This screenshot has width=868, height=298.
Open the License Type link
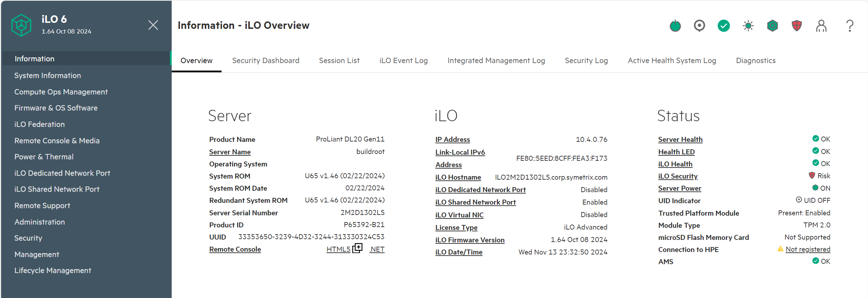coord(456,227)
